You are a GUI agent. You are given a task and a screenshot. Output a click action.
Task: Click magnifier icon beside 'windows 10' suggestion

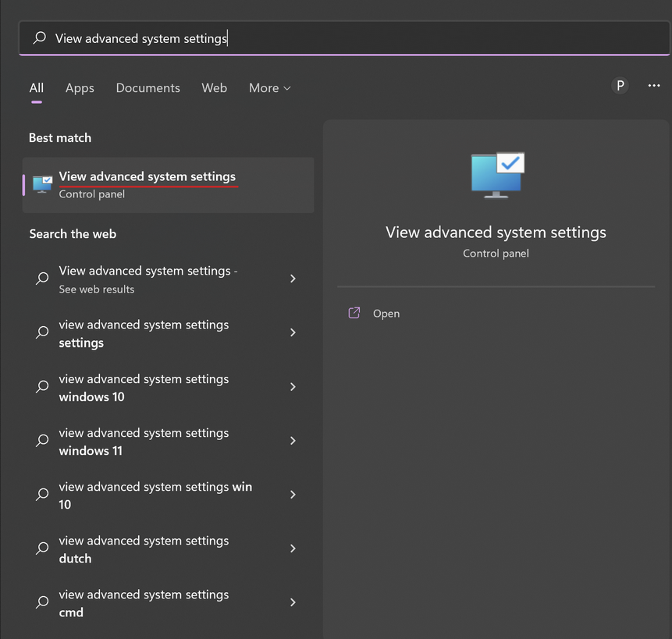click(x=42, y=387)
